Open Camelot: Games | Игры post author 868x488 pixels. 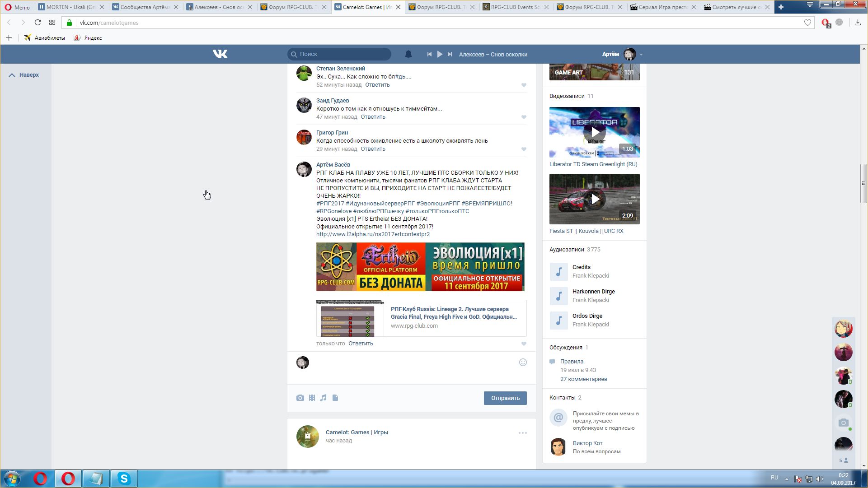(357, 432)
